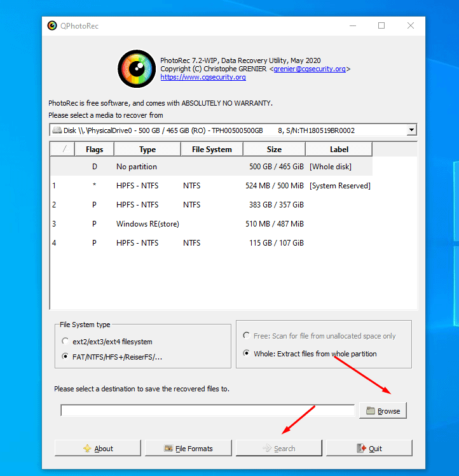The width and height of the screenshot is (459, 476).
Task: Select FAT/NTFS/HFS+/ReiserFS radio option
Action: click(x=65, y=357)
